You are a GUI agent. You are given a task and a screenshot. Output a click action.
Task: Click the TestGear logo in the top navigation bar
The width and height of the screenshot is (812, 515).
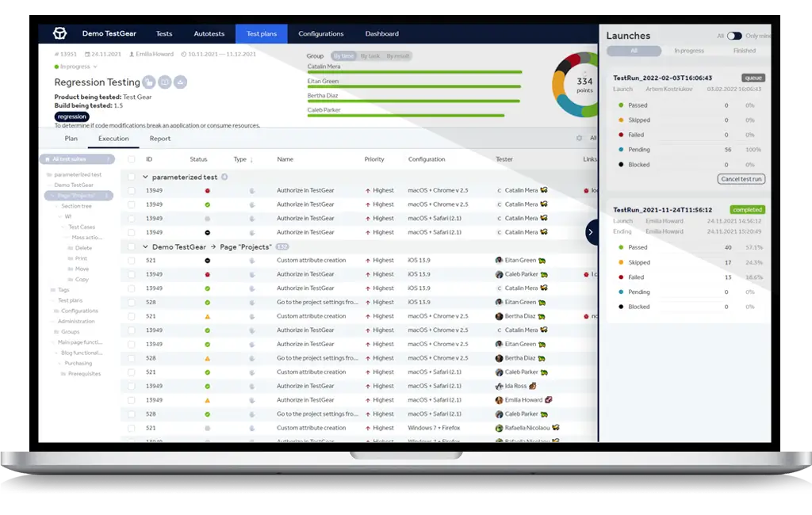59,33
